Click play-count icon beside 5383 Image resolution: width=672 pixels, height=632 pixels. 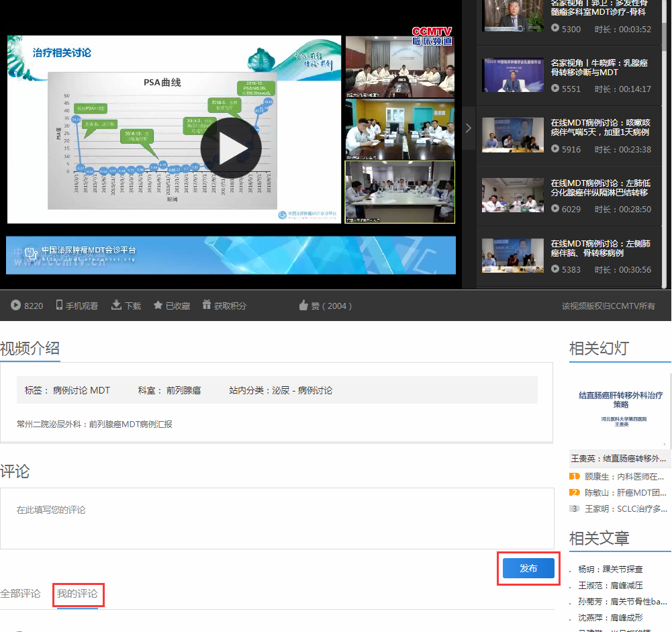(555, 269)
